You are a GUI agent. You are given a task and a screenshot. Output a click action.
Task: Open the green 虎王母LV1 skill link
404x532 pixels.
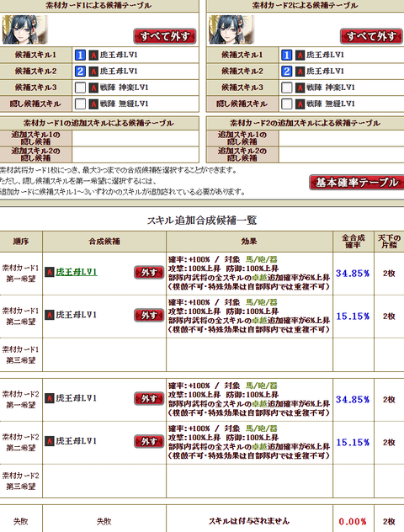point(77,272)
